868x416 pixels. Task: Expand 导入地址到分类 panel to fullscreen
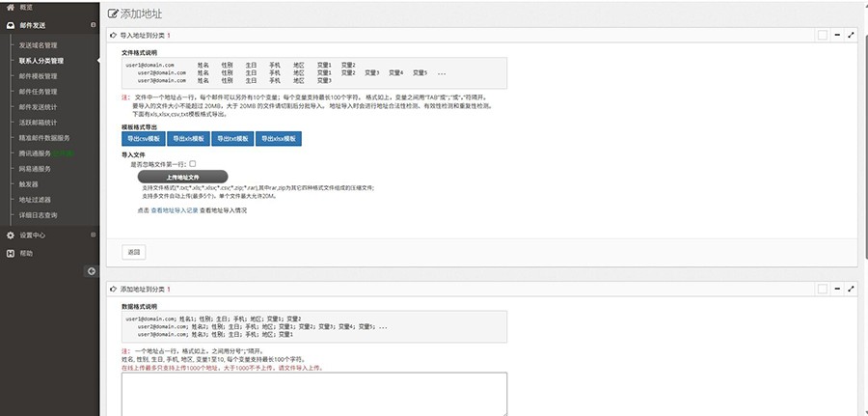852,35
